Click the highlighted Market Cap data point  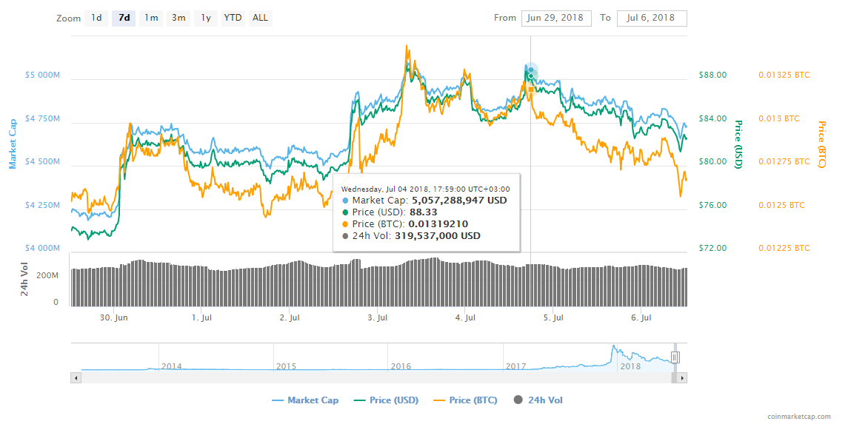point(531,71)
